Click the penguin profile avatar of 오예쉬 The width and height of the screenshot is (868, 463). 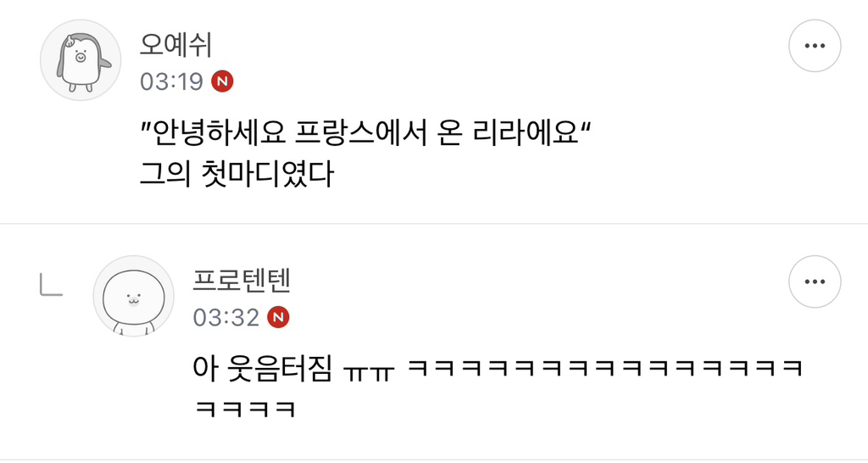pyautogui.click(x=81, y=60)
